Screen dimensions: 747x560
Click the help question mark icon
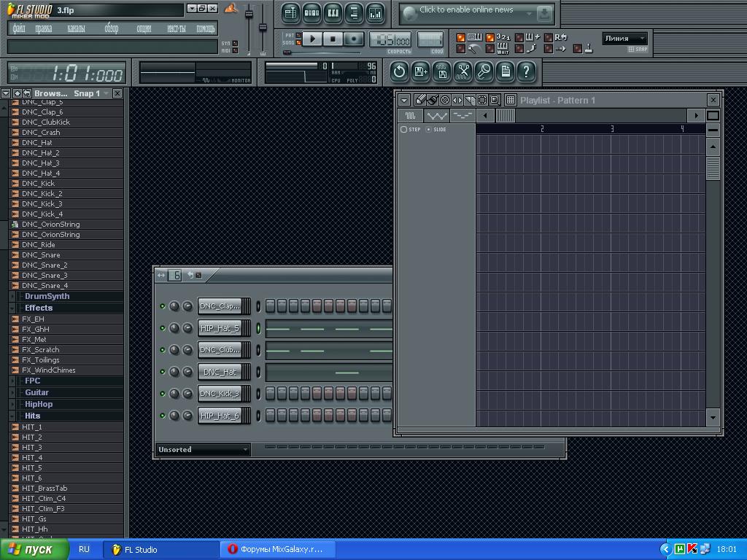point(526,71)
